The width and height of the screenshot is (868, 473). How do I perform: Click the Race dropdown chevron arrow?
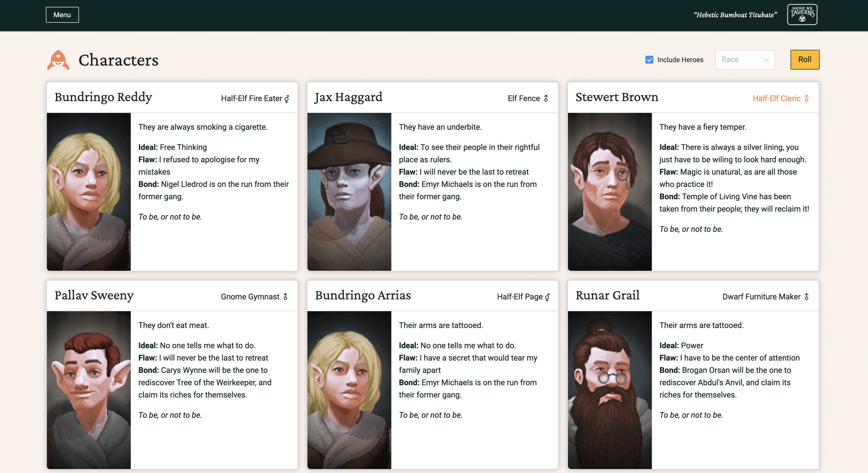point(766,60)
